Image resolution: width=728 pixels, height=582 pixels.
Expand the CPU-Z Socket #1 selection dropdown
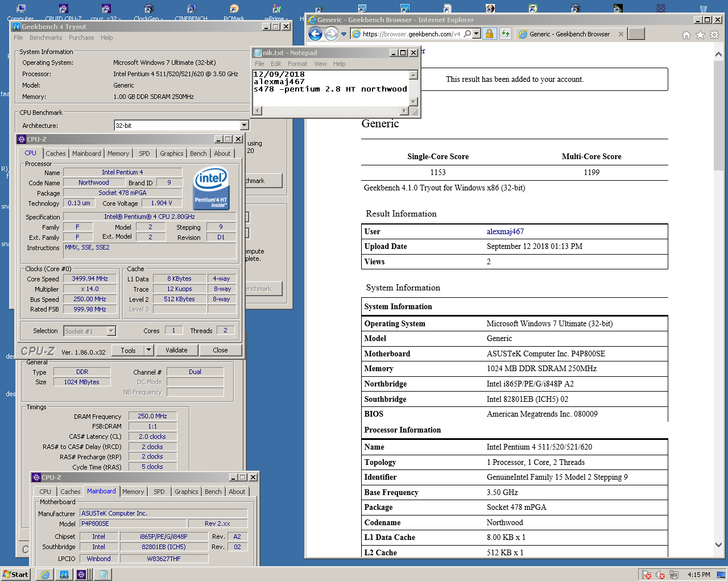tap(111, 331)
